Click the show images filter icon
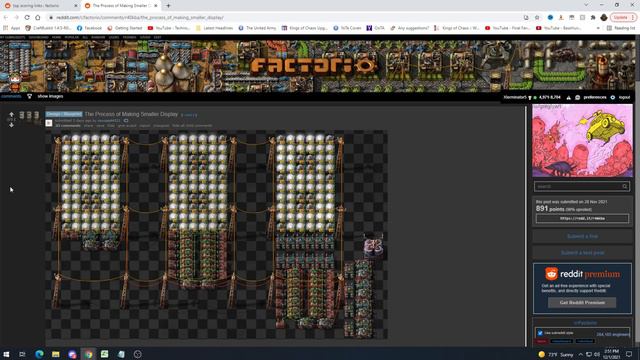640x360 pixels. click(29, 97)
